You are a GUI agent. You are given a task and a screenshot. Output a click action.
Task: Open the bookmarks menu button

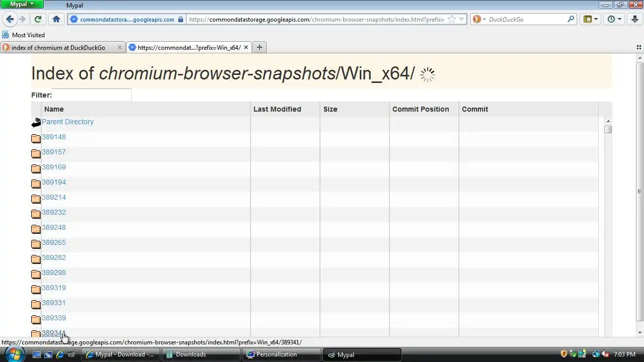(x=590, y=19)
